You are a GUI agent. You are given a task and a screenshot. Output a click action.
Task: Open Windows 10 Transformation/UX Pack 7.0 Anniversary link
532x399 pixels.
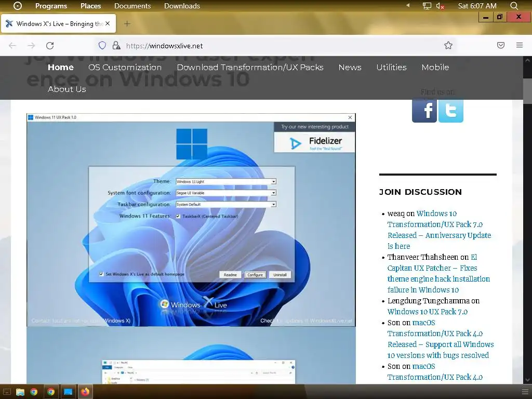(x=439, y=230)
